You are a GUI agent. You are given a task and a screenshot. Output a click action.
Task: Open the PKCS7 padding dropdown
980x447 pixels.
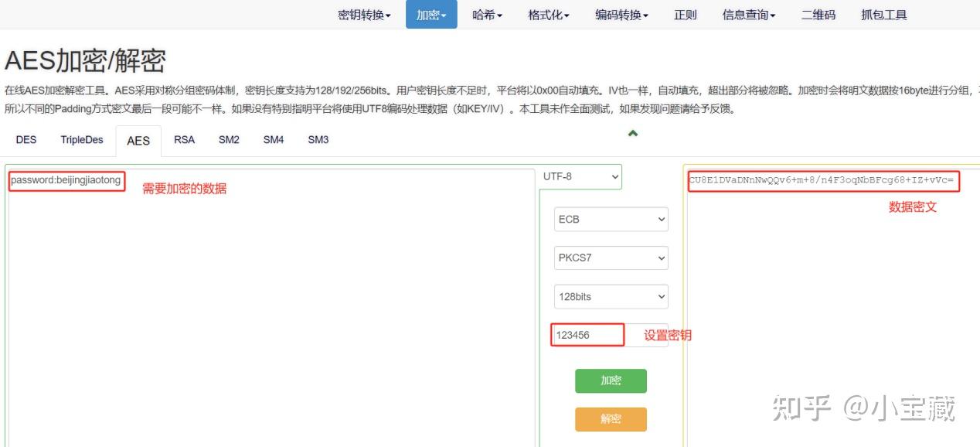[x=611, y=258]
